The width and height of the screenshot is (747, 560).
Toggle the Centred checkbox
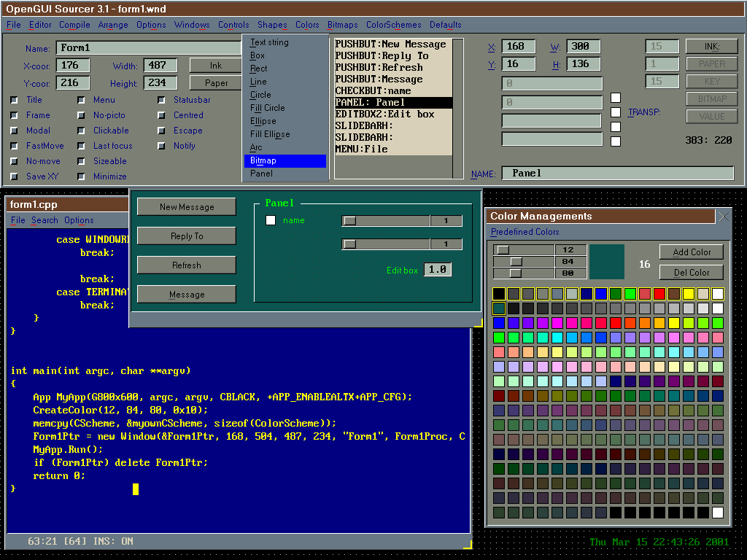tap(161, 115)
